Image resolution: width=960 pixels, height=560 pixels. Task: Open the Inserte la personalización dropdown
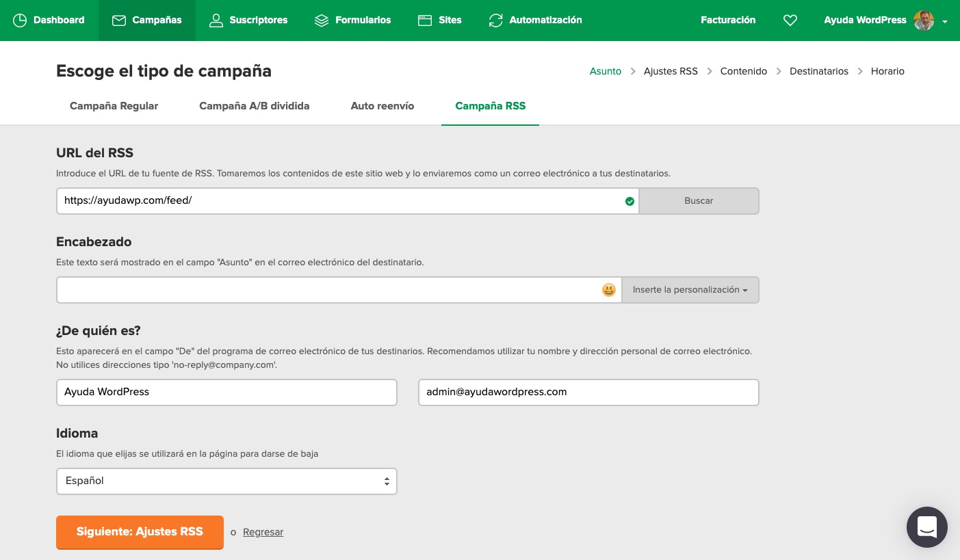690,290
